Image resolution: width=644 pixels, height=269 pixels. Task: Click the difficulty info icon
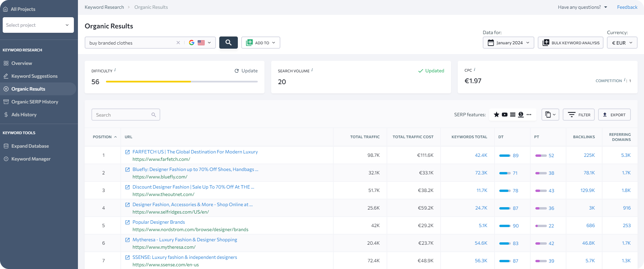click(x=115, y=70)
